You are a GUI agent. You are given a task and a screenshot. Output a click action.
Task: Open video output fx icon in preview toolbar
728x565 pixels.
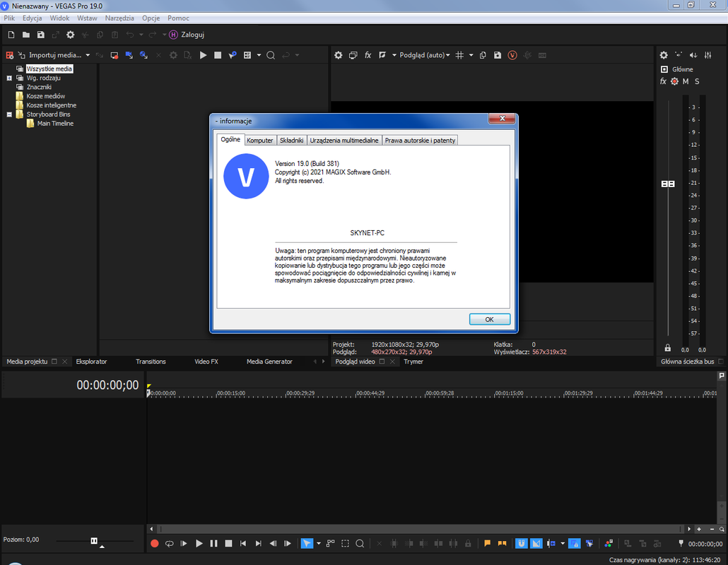[368, 55]
